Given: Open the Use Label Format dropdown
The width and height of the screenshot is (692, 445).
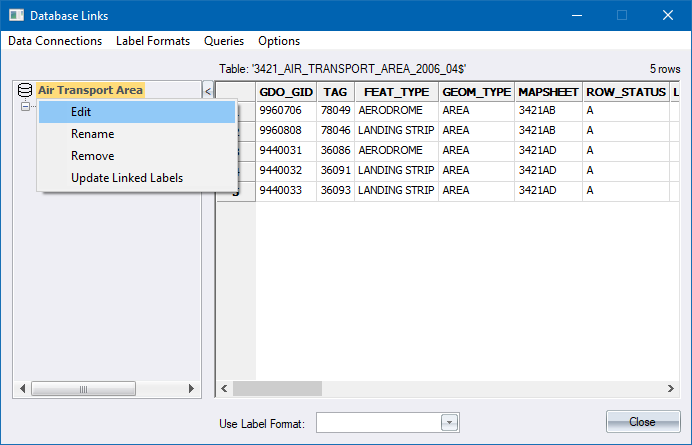Looking at the screenshot, I should pos(450,423).
